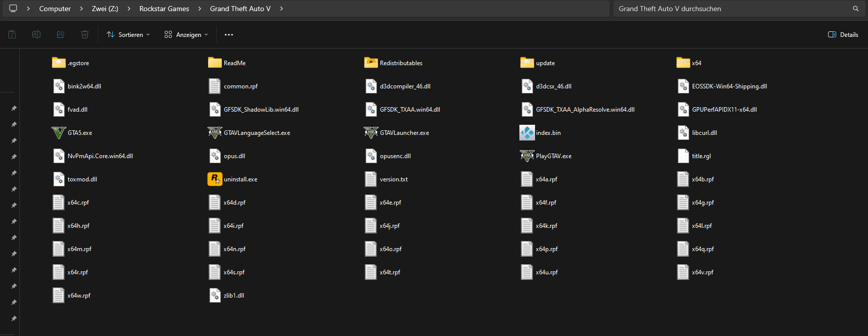Click the Rename toolbar icon
This screenshot has height=336, width=868.
[x=36, y=34]
